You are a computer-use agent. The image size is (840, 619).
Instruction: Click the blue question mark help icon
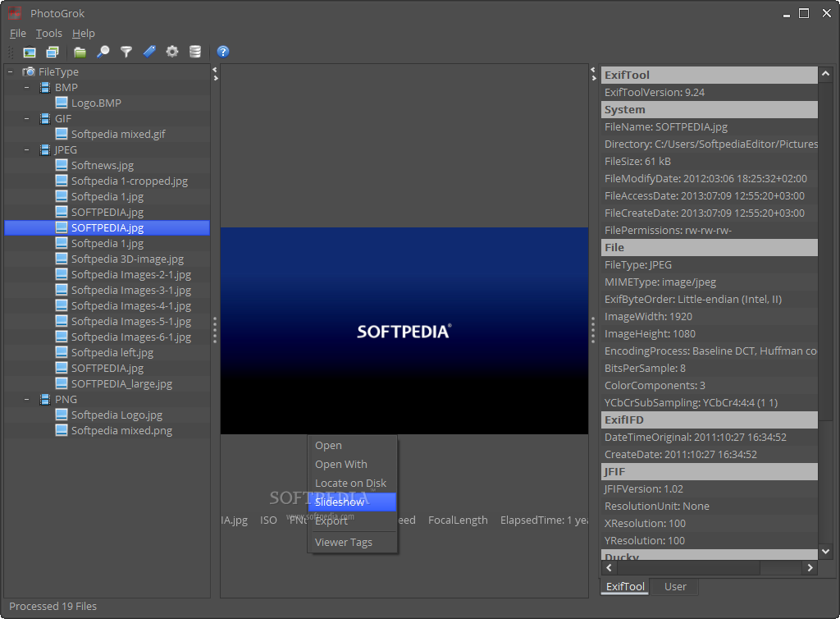[x=223, y=52]
